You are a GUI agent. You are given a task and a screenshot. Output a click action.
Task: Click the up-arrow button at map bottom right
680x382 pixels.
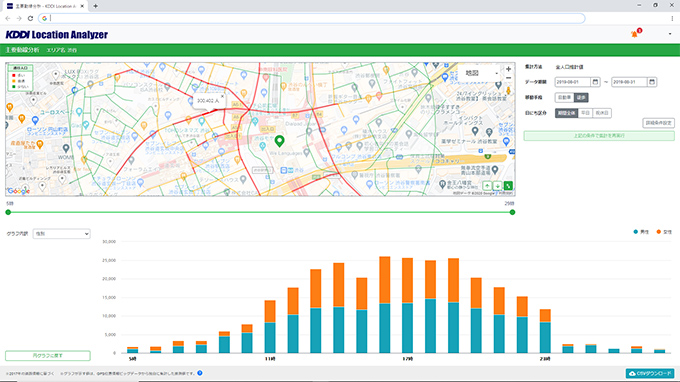[x=487, y=186]
